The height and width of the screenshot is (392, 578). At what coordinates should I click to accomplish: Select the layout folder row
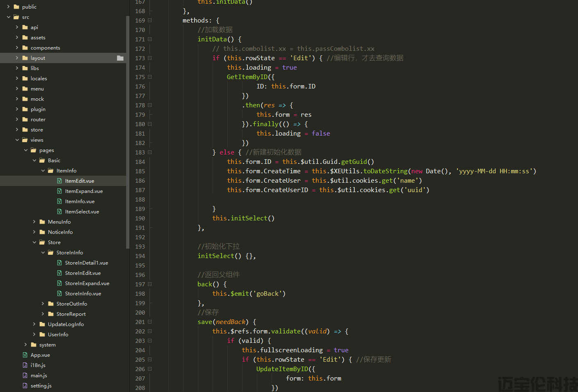[x=63, y=58]
